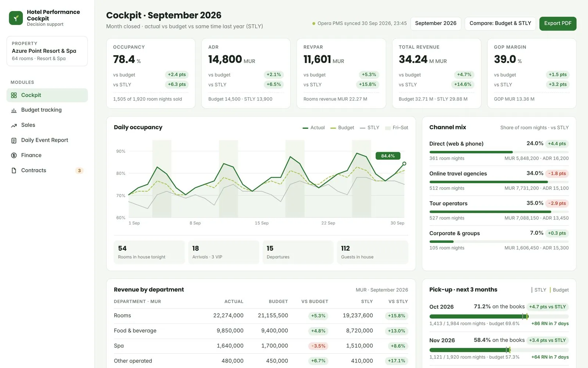
Task: Select the Azure Point Resort & Spa property card
Action: tap(47, 51)
